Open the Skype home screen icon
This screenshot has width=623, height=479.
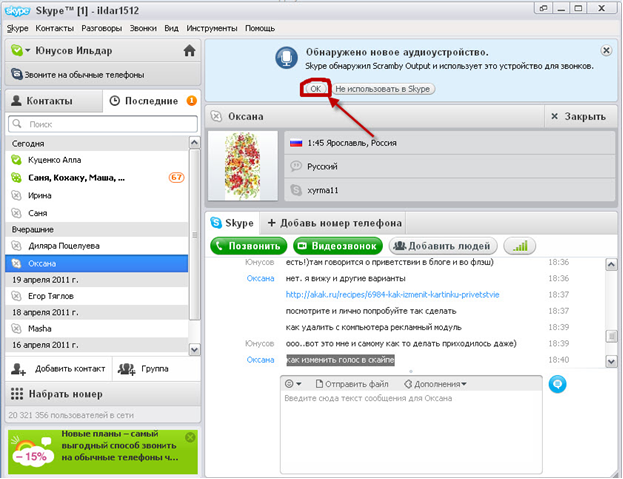point(190,50)
